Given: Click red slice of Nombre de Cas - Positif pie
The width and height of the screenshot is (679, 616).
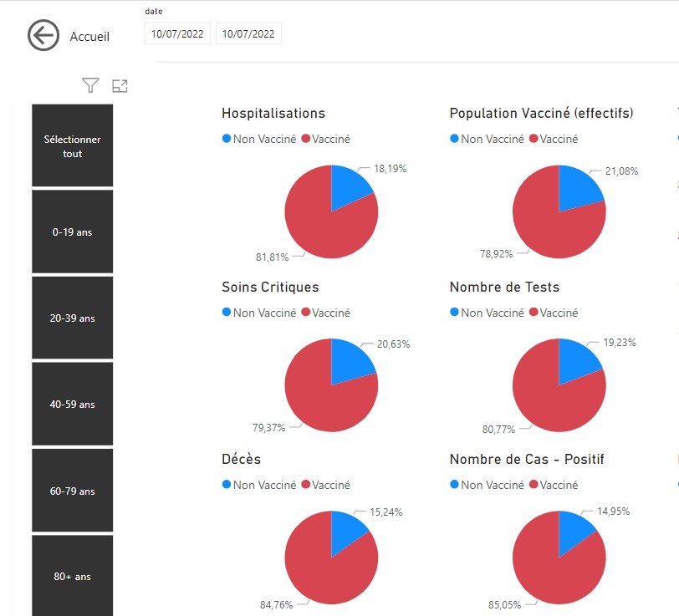Looking at the screenshot, I should click(549, 568).
